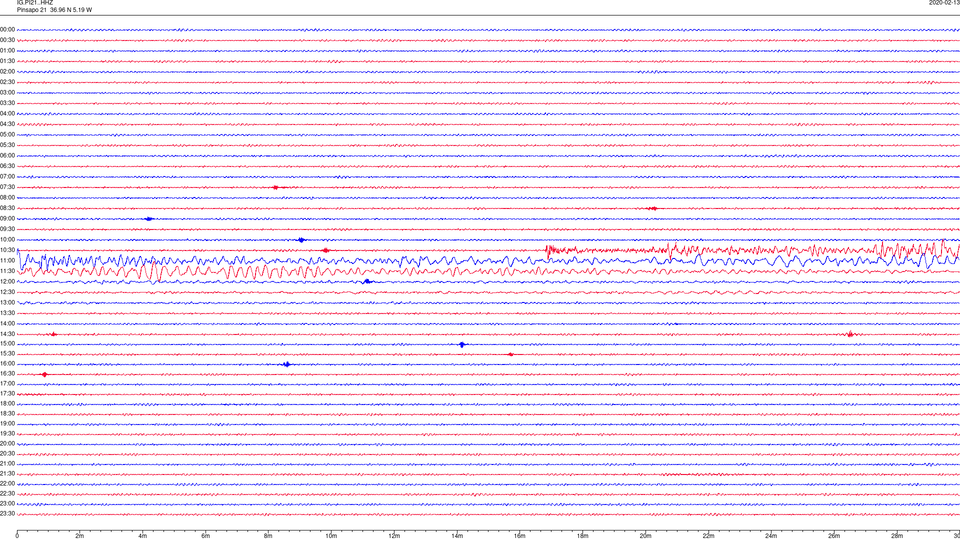Click the 18m axis tick label
The height and width of the screenshot is (540, 960).
583,536
